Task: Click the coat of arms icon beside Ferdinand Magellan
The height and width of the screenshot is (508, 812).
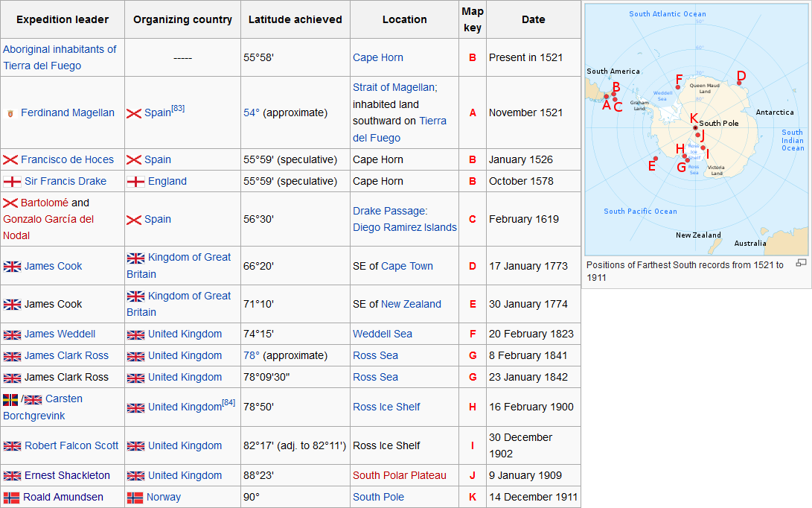Action: click(x=10, y=113)
